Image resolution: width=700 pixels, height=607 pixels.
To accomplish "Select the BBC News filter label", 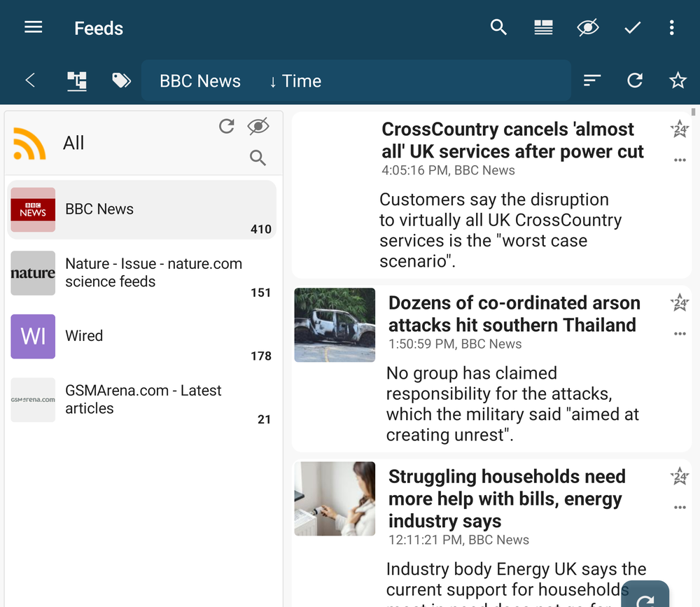I will pos(200,81).
